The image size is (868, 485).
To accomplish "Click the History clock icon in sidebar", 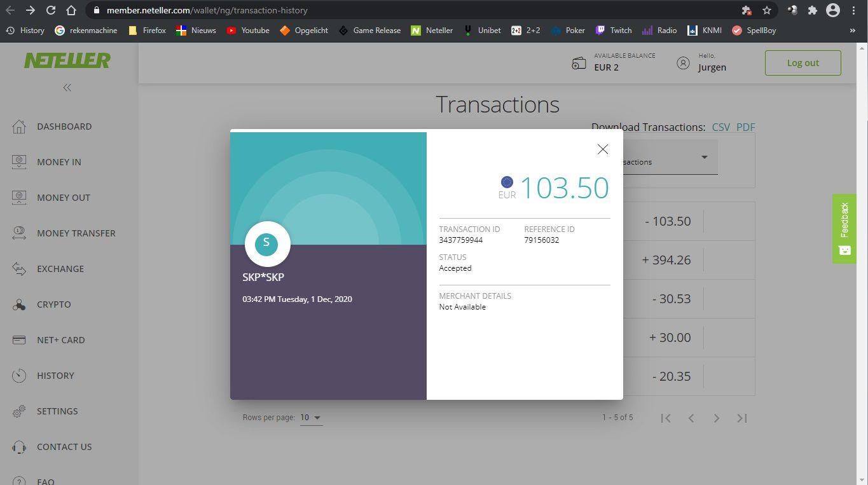I will [19, 376].
